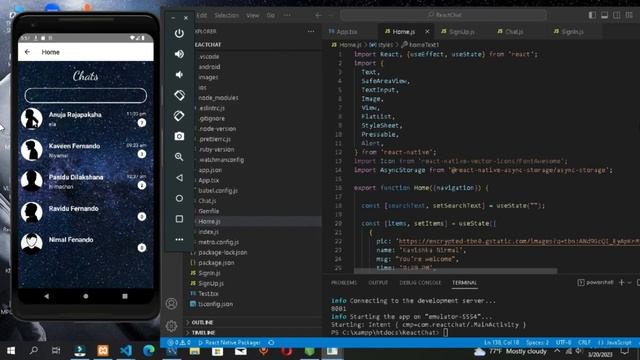
Task: Tap Ravidu Fernando avatar
Action: (x=32, y=212)
